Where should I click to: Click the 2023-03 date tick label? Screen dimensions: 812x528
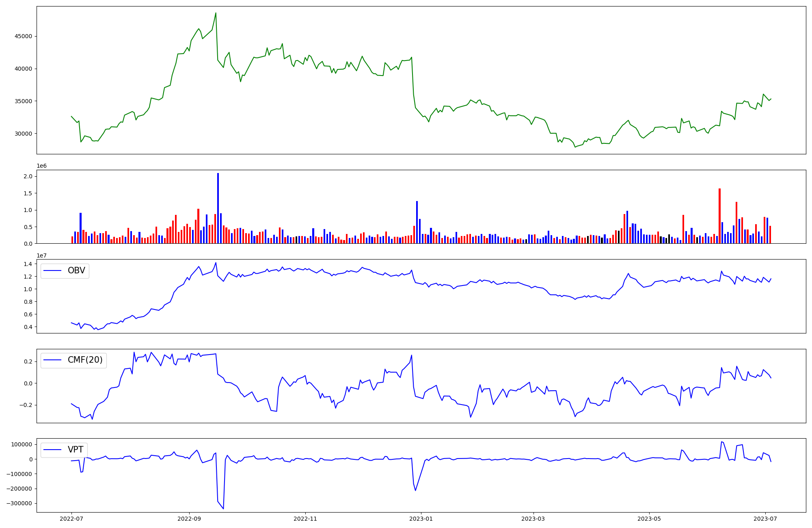533,519
